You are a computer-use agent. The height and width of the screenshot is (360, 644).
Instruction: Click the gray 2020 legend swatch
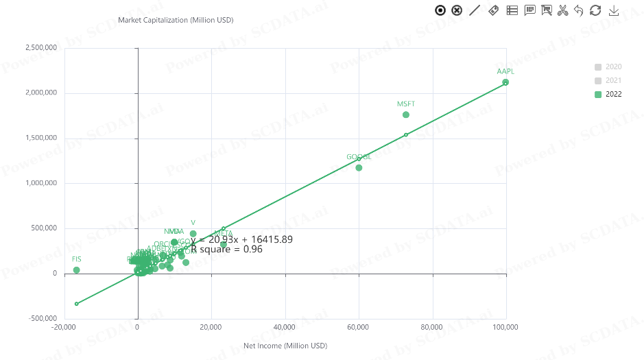click(598, 67)
